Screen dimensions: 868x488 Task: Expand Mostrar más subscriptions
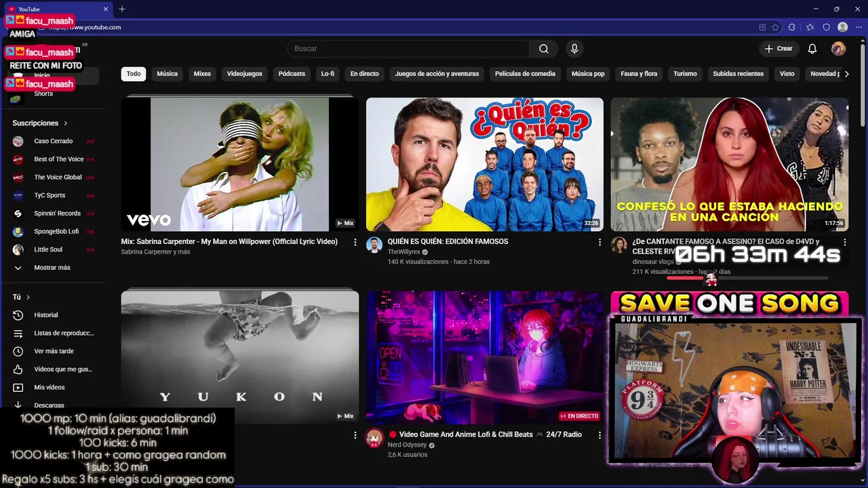click(x=53, y=268)
